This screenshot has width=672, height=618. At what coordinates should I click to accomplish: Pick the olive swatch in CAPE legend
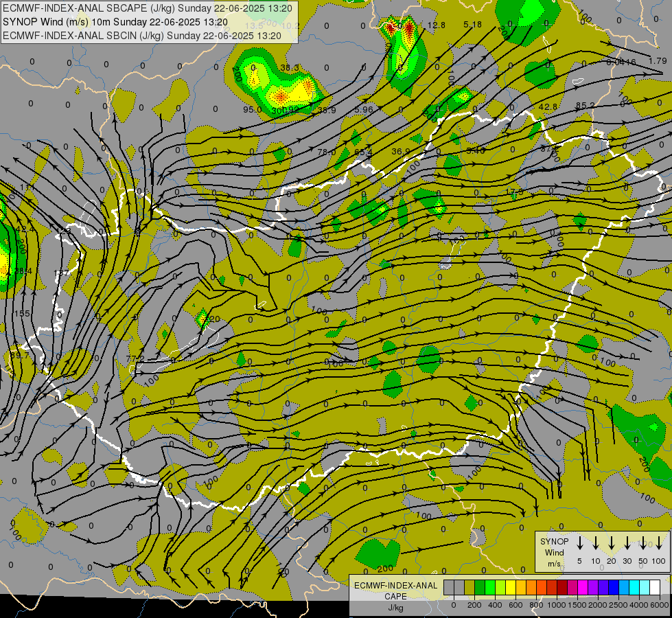click(x=470, y=587)
